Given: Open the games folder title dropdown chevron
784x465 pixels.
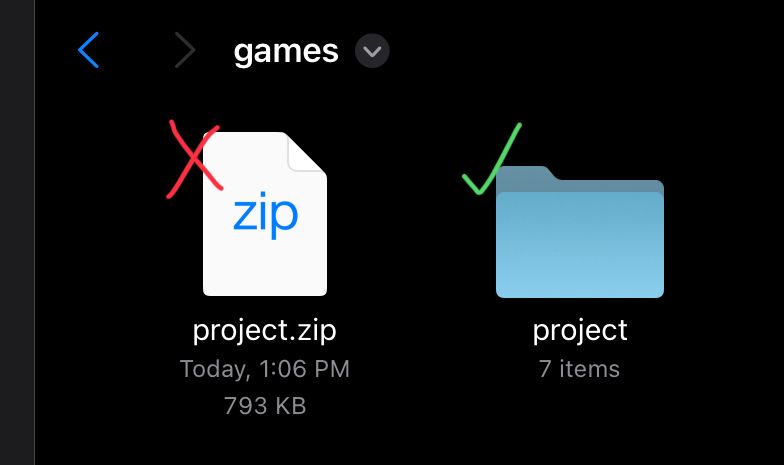Looking at the screenshot, I should point(373,50).
